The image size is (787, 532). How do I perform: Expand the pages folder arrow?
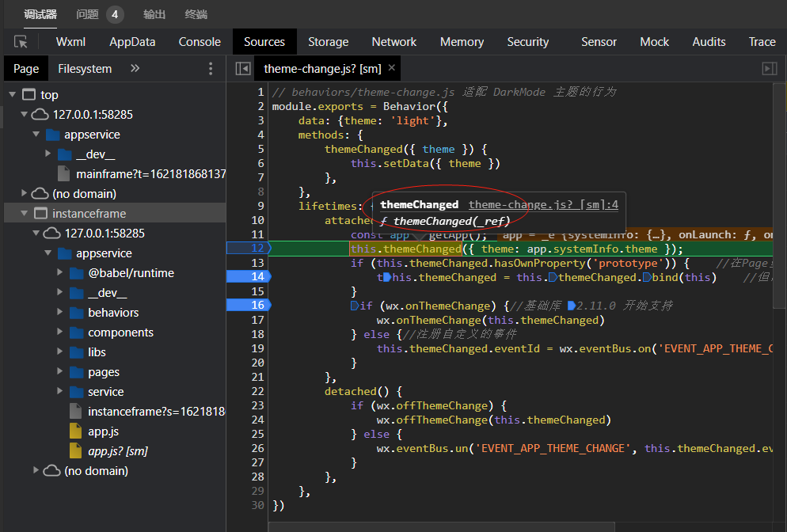[x=59, y=371]
